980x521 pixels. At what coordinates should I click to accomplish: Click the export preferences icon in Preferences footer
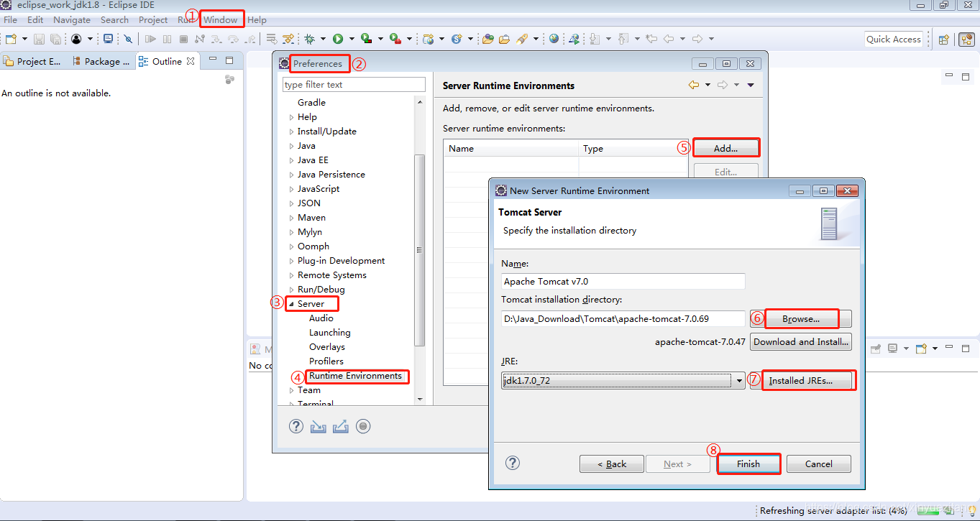coord(341,426)
